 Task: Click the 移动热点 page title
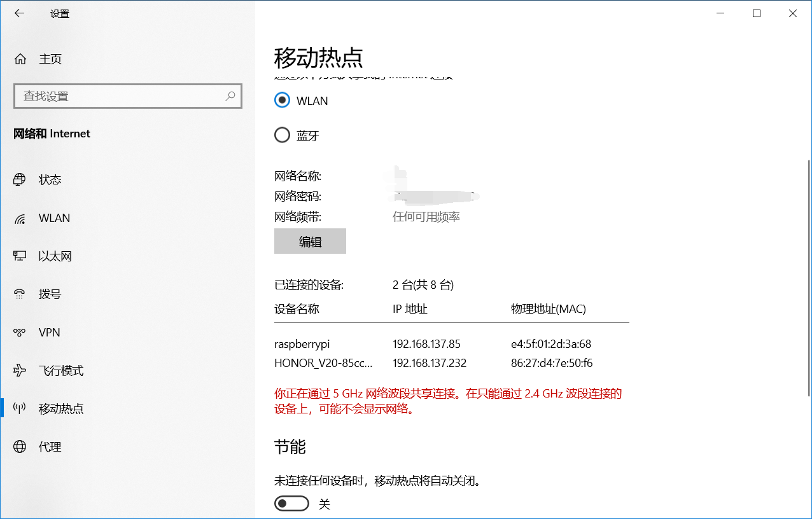point(319,58)
